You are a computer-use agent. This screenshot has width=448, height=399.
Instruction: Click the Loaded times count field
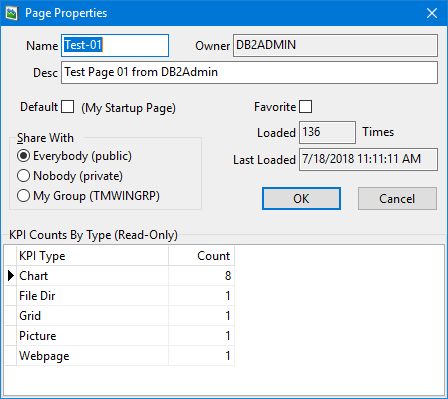(x=327, y=132)
